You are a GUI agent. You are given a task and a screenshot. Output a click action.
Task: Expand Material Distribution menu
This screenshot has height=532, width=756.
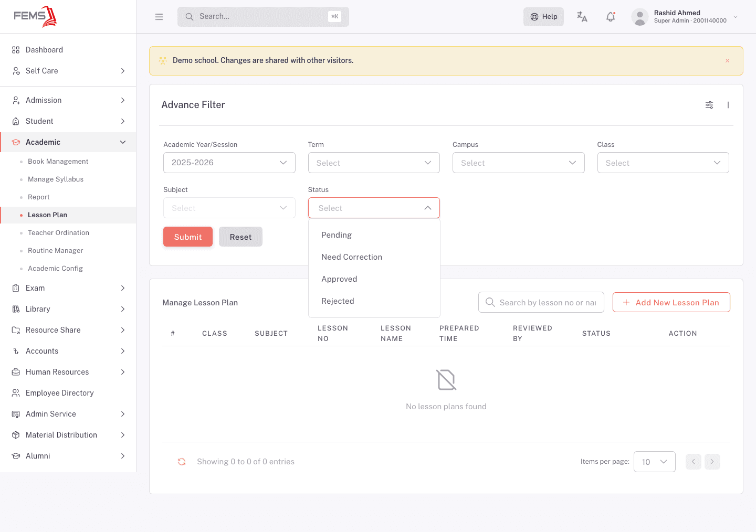(x=68, y=435)
